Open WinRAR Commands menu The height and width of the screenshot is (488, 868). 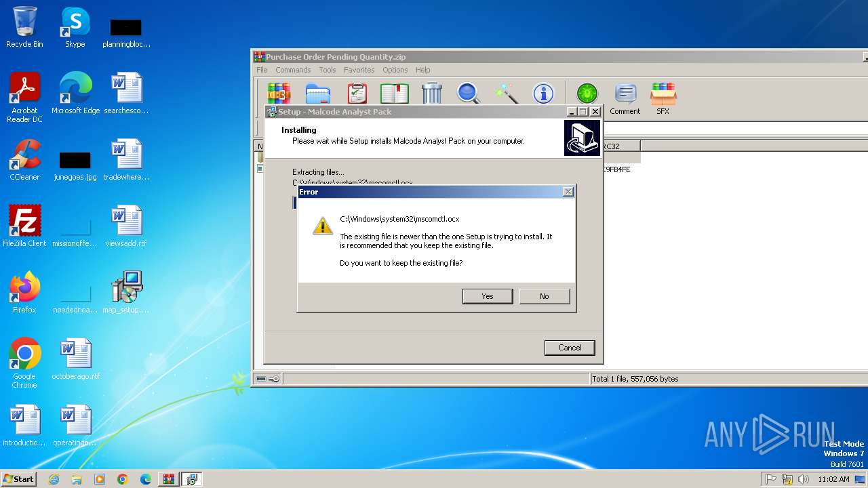click(x=293, y=70)
